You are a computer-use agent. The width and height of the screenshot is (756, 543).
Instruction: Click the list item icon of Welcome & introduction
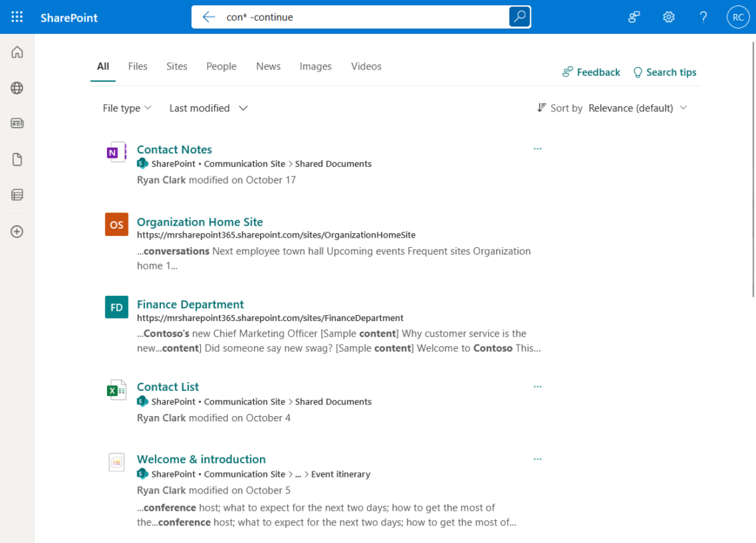coord(117,463)
